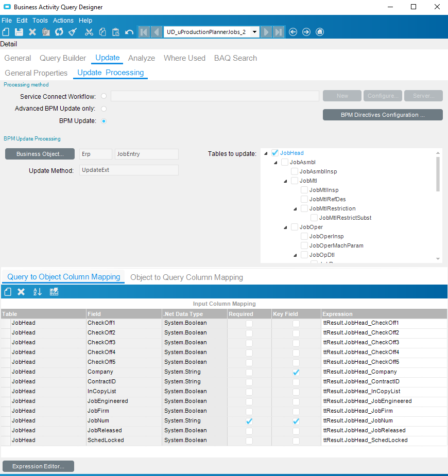Open the Actions menu
Image resolution: width=448 pixels, height=476 pixels.
[x=63, y=21]
